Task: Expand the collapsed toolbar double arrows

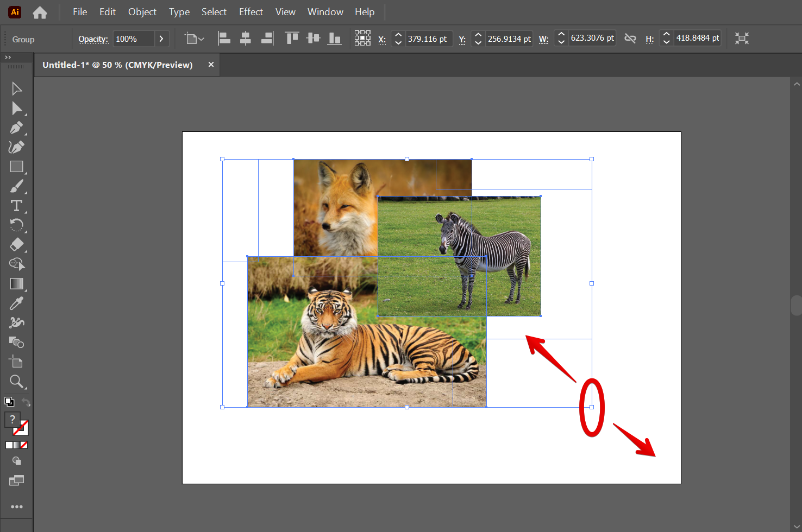Action: click(x=8, y=57)
